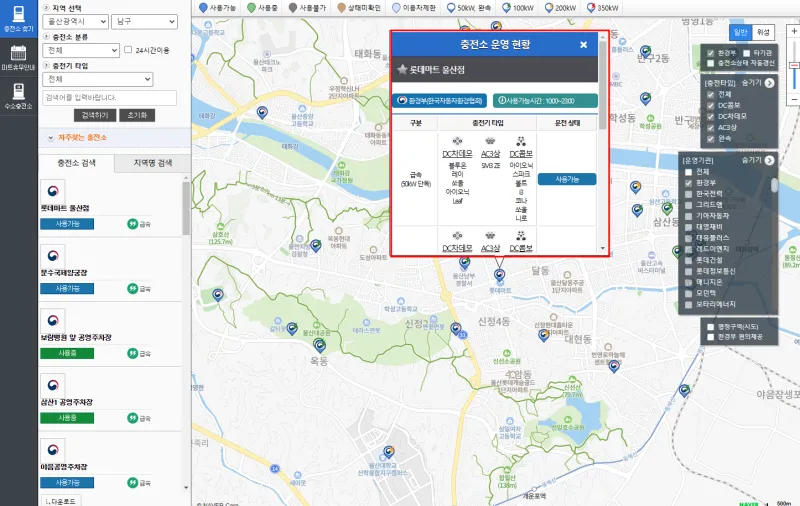Click the 200kW marker legend icon
The height and width of the screenshot is (506, 800).
pos(548,8)
